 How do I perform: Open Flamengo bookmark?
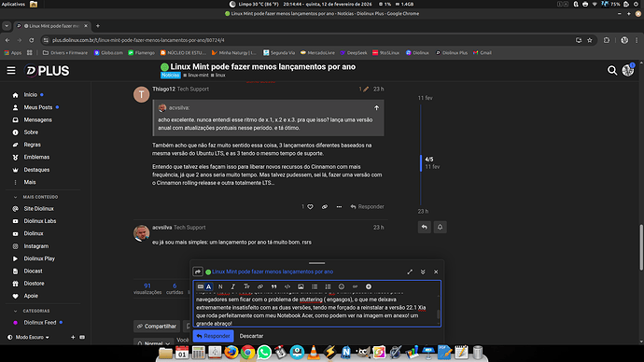point(141,53)
